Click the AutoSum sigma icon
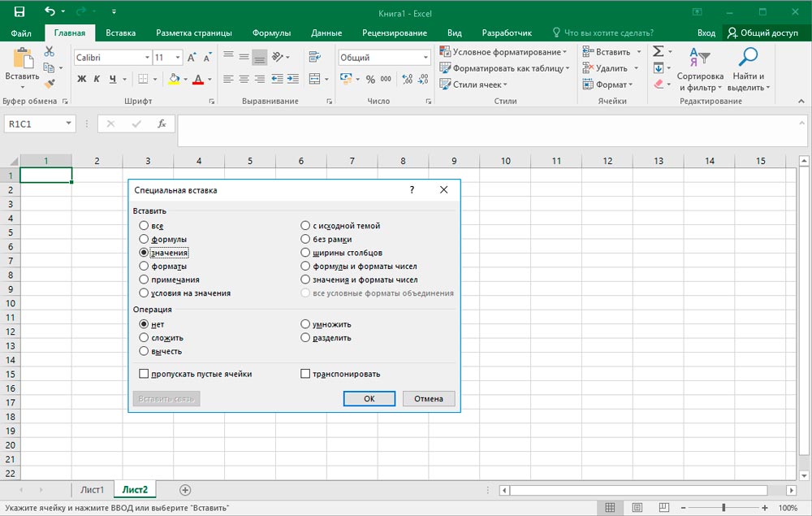The image size is (812, 516). click(659, 51)
